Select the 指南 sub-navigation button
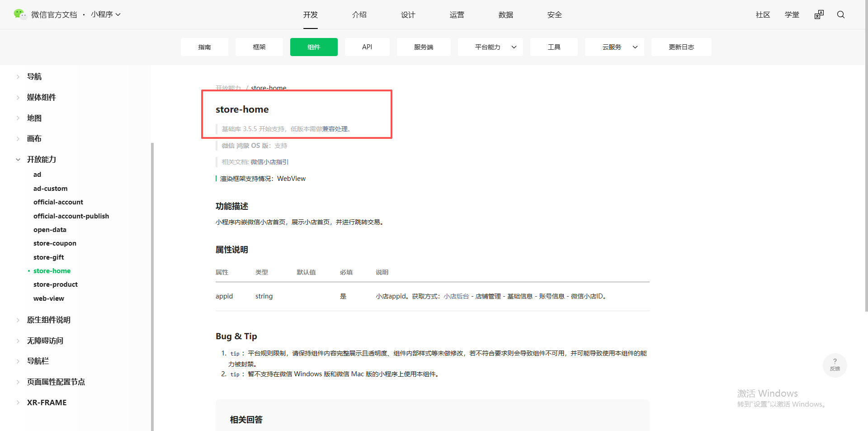The image size is (868, 431). pyautogui.click(x=204, y=47)
